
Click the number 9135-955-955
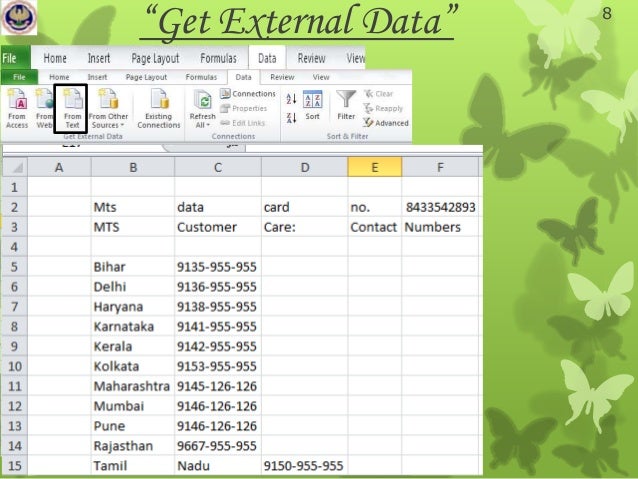pos(218,267)
